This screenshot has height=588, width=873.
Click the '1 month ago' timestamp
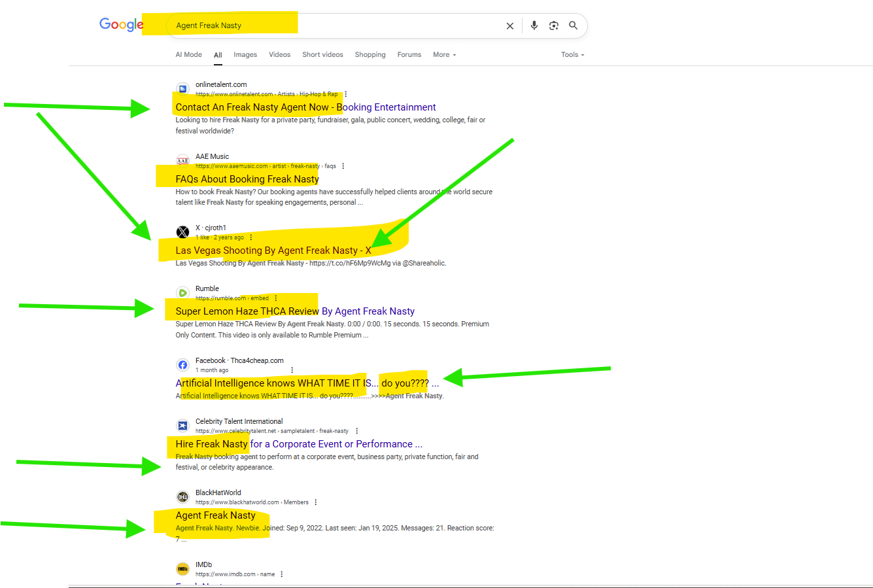pyautogui.click(x=212, y=370)
